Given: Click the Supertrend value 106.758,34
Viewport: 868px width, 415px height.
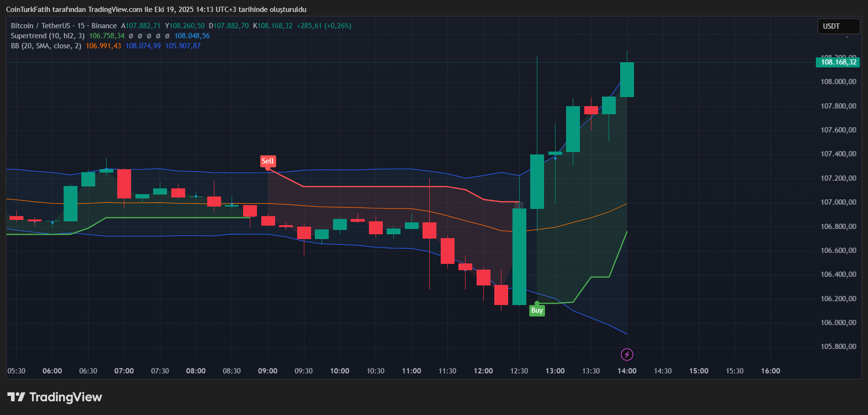Looking at the screenshot, I should tap(107, 36).
